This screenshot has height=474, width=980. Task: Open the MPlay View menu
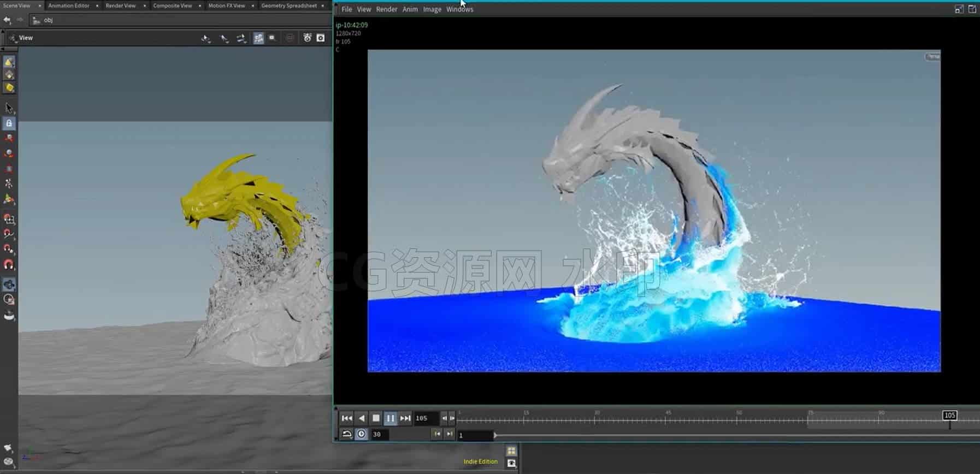(364, 9)
